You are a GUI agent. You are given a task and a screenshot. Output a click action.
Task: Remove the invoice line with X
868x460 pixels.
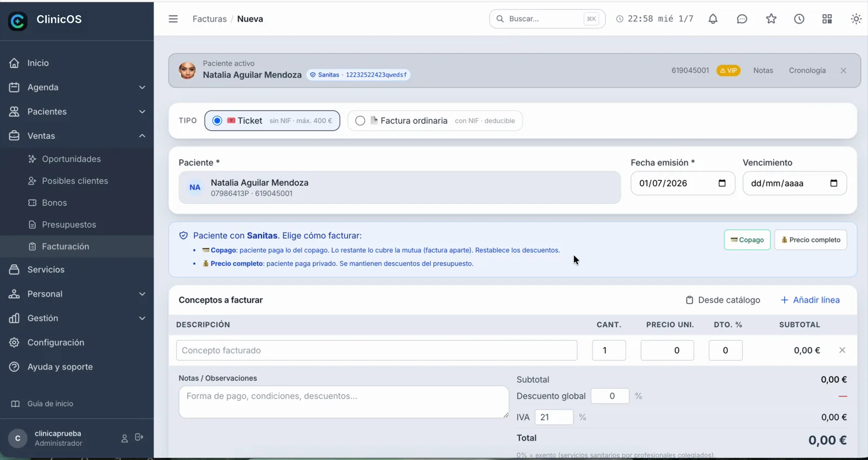point(842,350)
